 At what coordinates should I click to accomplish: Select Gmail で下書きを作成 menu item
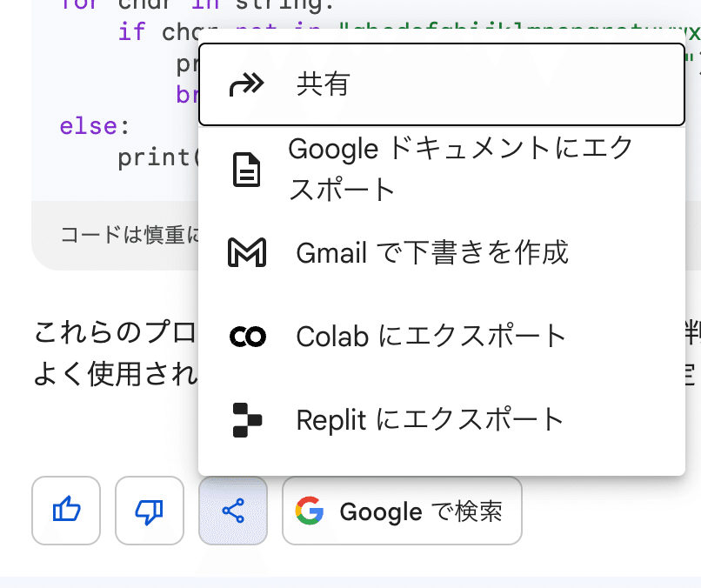[442, 252]
